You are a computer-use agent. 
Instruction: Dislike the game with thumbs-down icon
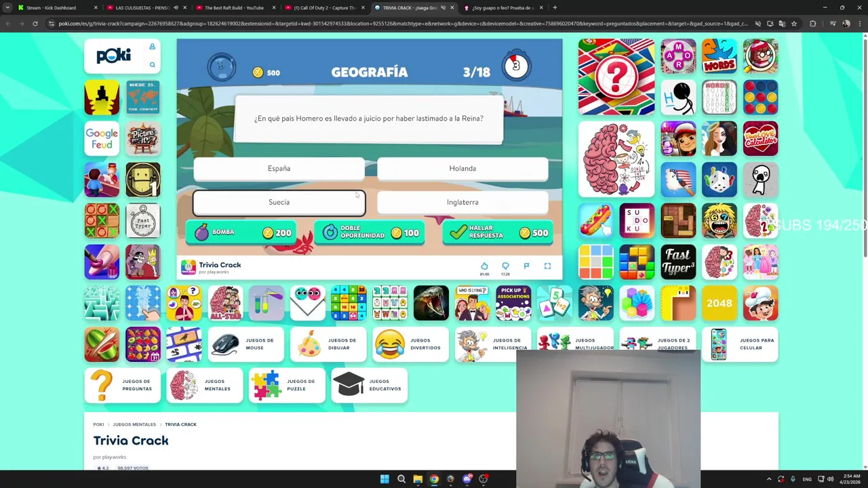tap(505, 266)
